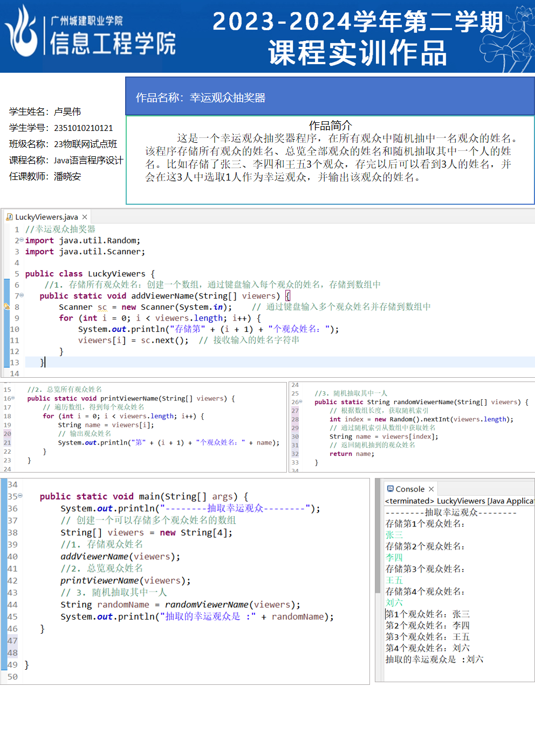Fold the printViewerName method at line 16
Screen dimensions: 535x756
13,398
